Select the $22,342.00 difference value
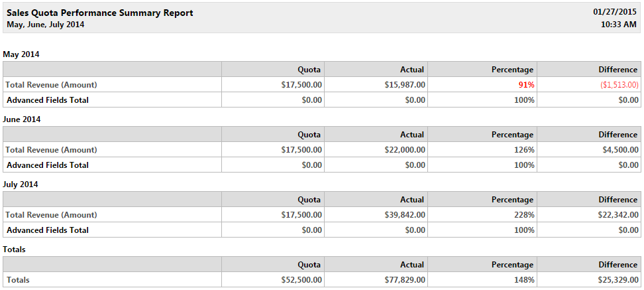The height and width of the screenshot is (290, 644). 619,215
